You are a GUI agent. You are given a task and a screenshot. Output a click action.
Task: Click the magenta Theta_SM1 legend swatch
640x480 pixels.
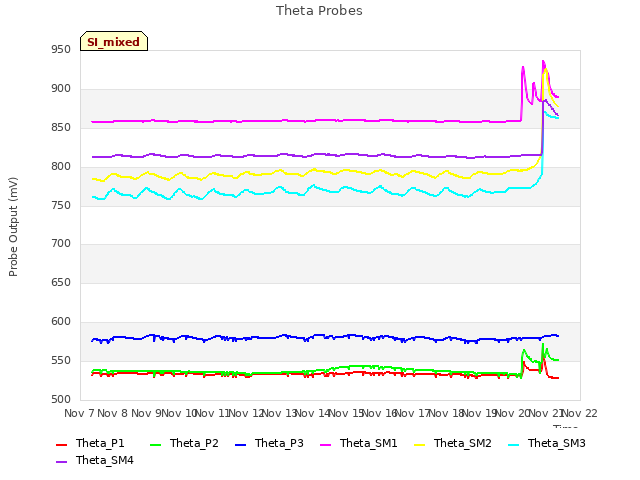pyautogui.click(x=325, y=444)
